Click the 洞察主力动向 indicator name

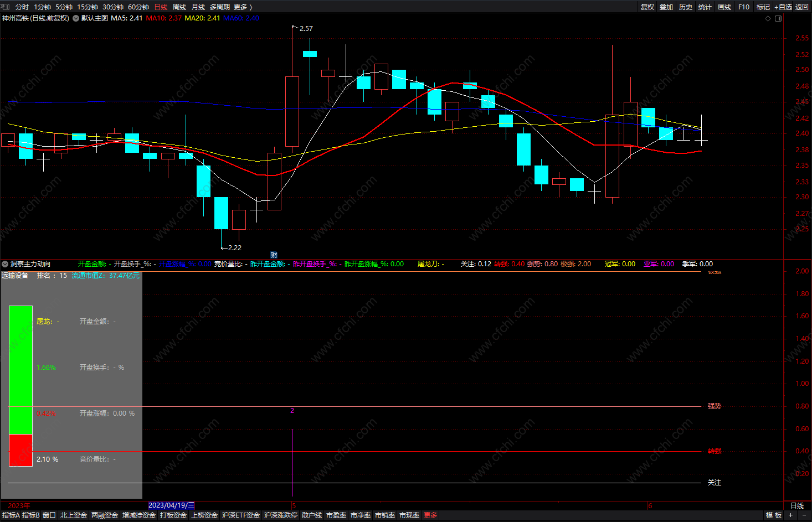point(30,264)
